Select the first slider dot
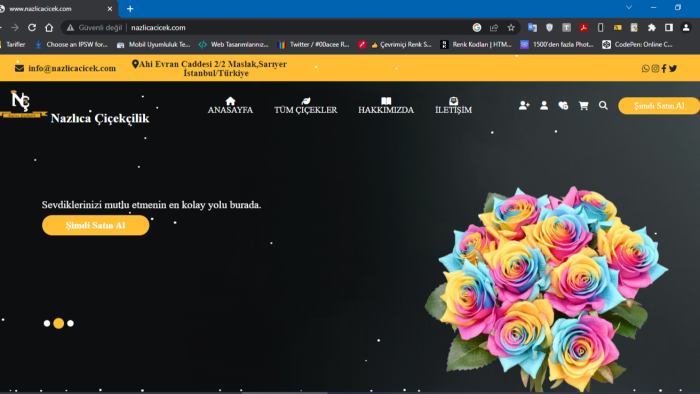This screenshot has width=700, height=394. pyautogui.click(x=47, y=323)
